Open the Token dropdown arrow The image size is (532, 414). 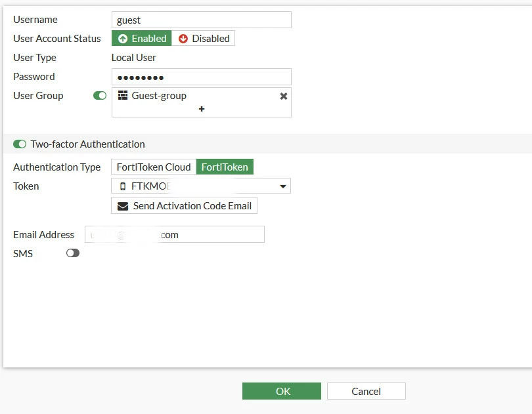(283, 186)
